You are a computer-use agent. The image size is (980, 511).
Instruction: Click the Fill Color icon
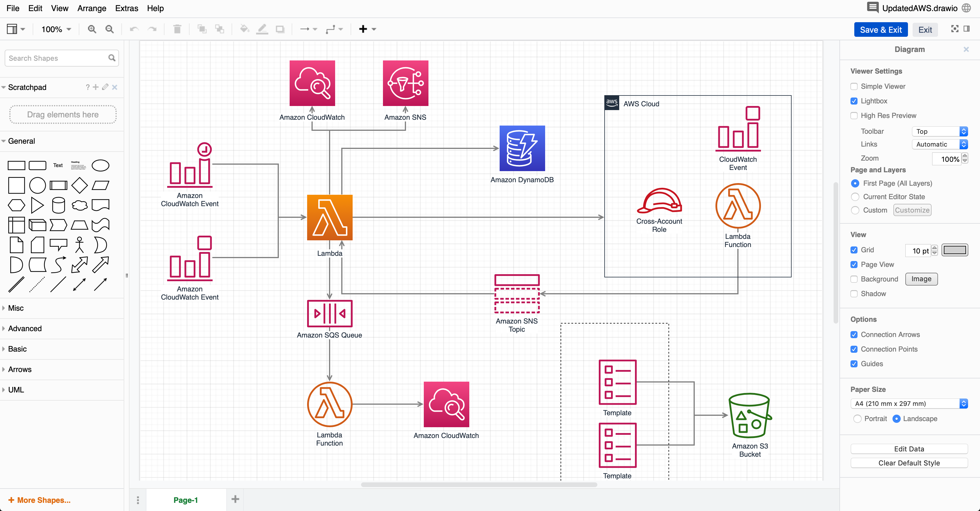(x=244, y=29)
